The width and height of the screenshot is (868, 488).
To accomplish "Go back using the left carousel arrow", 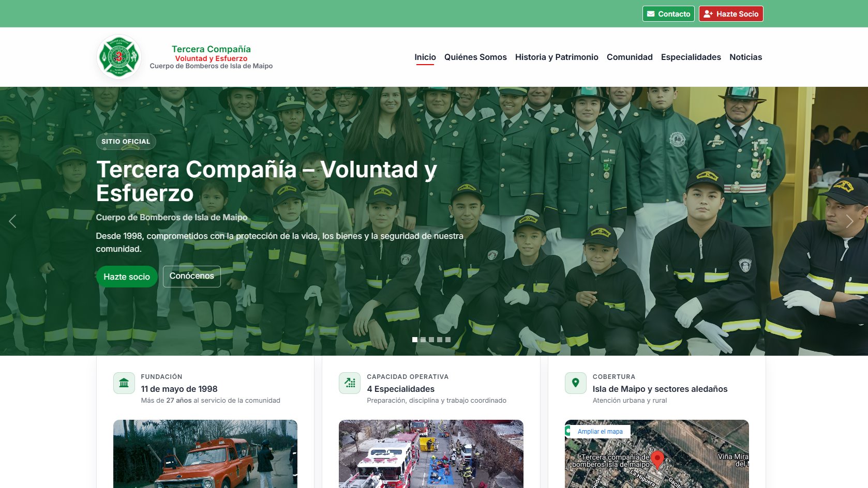I will pos(13,221).
